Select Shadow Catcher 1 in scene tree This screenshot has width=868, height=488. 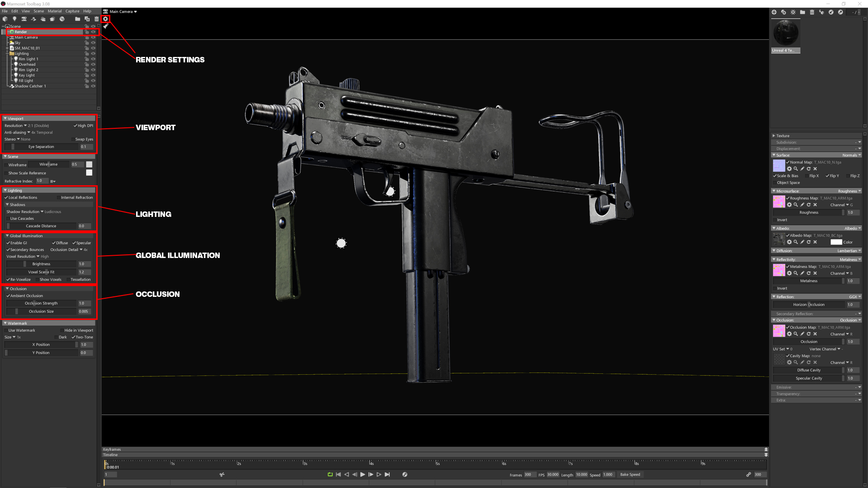click(30, 86)
